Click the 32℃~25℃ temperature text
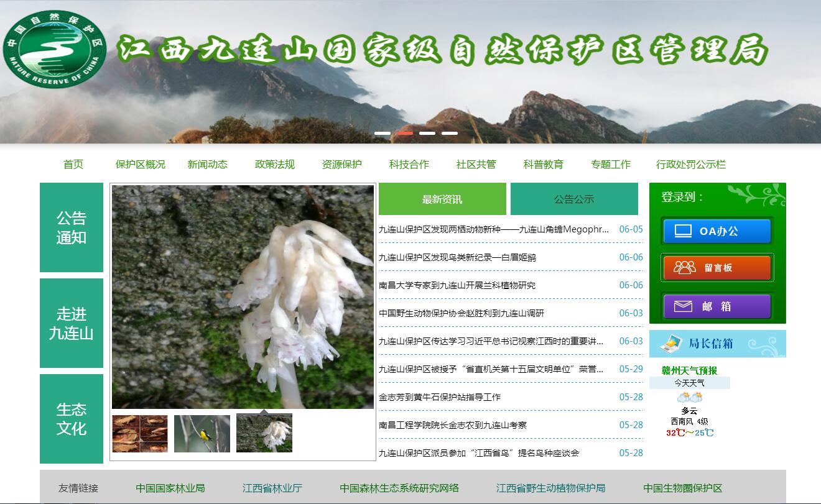This screenshot has height=504, width=821. 690,433
